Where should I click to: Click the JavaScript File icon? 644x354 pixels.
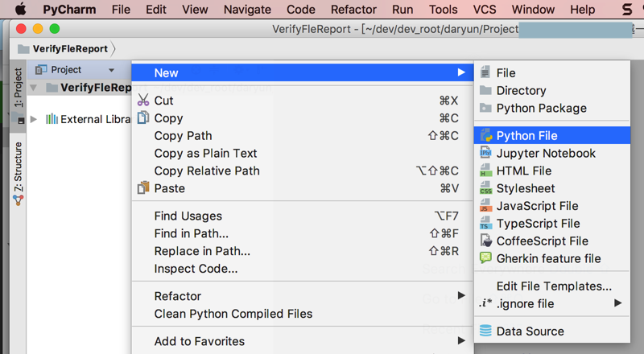pos(485,206)
